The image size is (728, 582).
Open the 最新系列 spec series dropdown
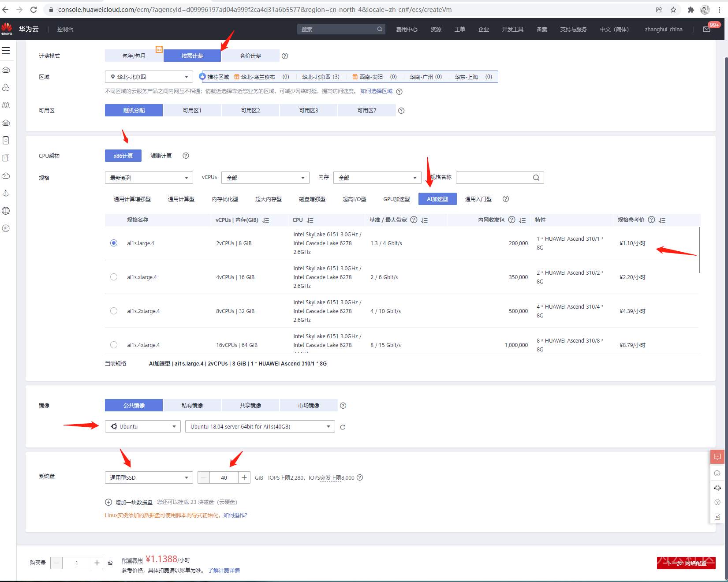coord(149,178)
